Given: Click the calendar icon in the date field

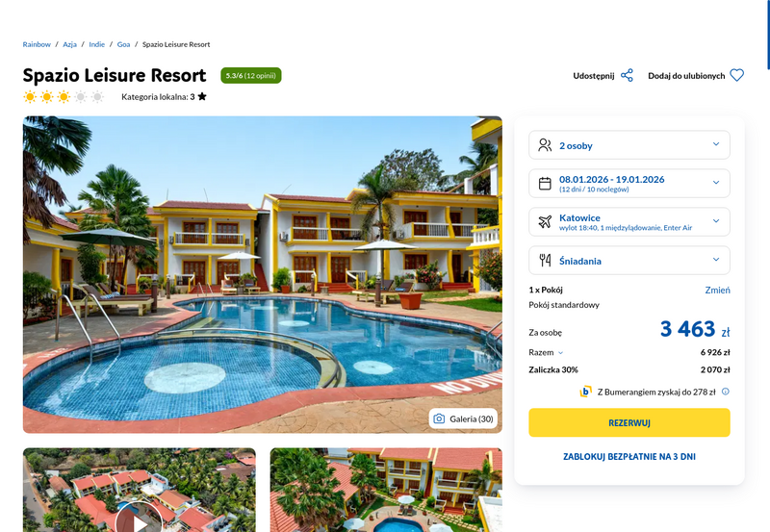Looking at the screenshot, I should pyautogui.click(x=545, y=184).
